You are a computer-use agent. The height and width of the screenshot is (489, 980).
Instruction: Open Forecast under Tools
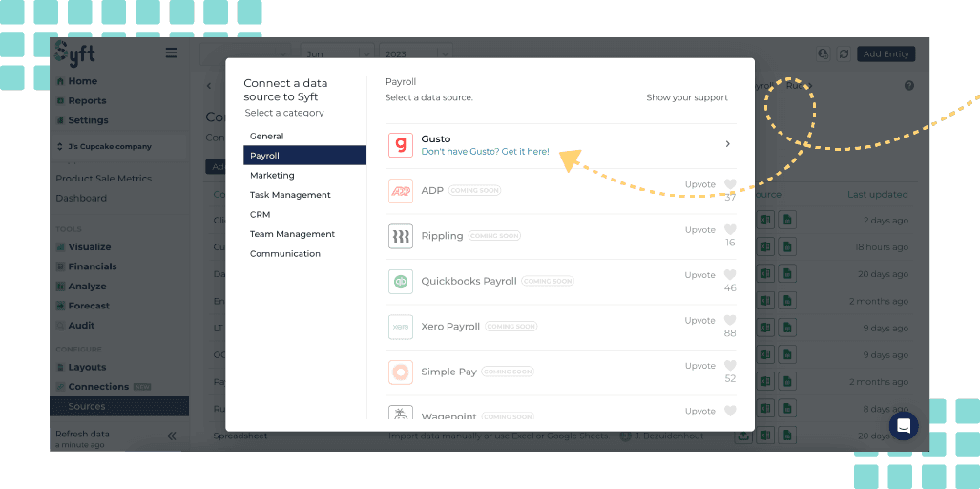coord(89,306)
